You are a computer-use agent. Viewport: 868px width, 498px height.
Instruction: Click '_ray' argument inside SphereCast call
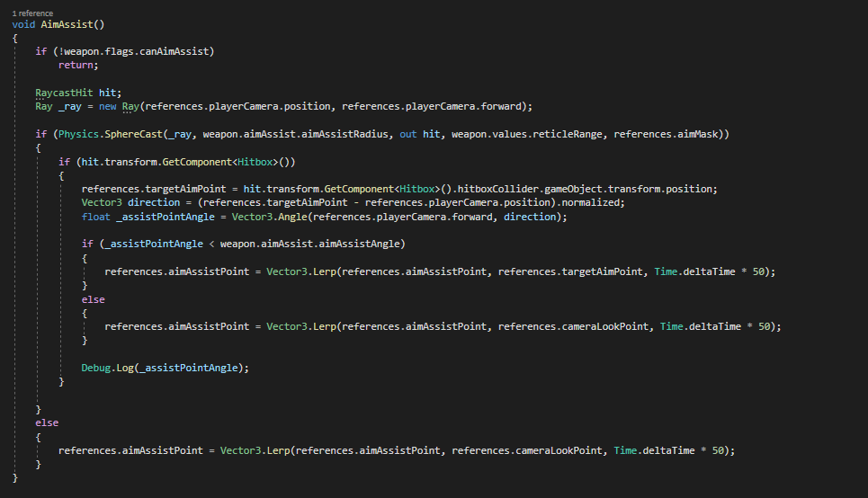tap(180, 134)
